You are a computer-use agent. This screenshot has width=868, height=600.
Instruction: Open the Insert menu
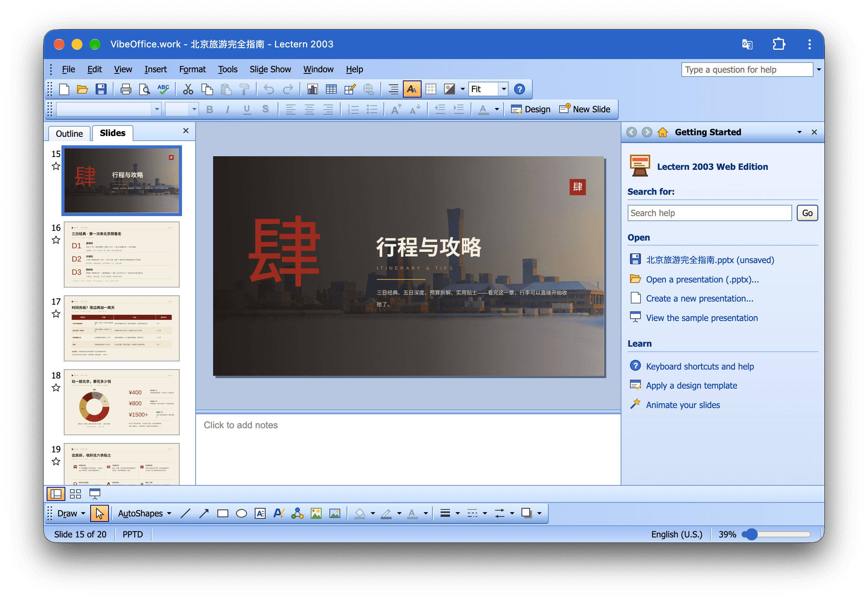tap(156, 70)
